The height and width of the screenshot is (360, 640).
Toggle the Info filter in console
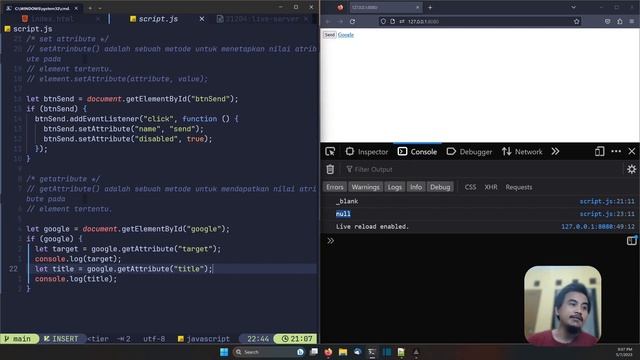pyautogui.click(x=416, y=187)
